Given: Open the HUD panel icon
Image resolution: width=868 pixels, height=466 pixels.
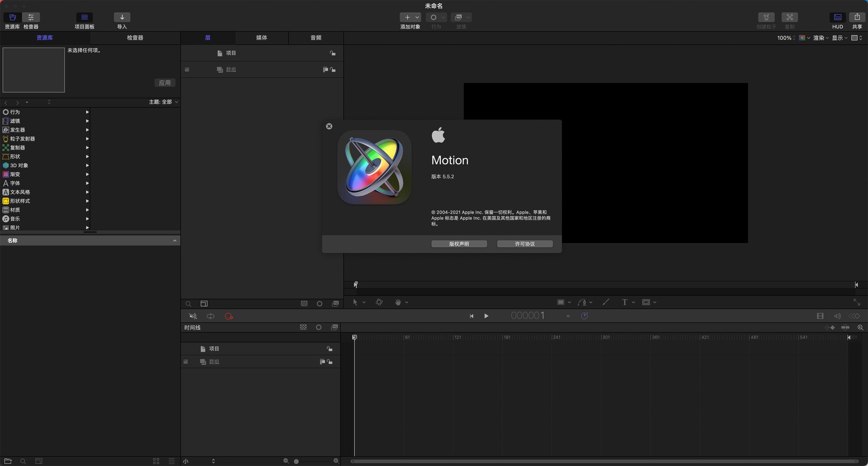Looking at the screenshot, I should pos(838,17).
